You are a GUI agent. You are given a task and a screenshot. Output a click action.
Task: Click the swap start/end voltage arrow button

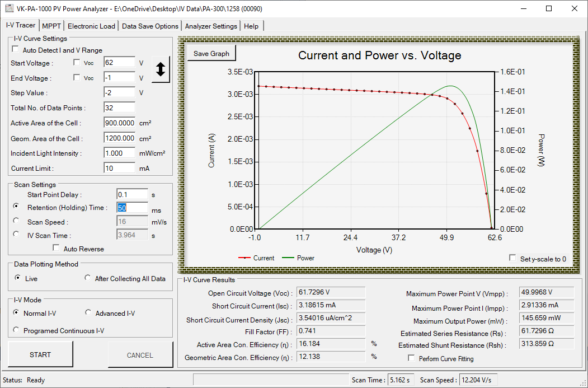[x=161, y=69]
